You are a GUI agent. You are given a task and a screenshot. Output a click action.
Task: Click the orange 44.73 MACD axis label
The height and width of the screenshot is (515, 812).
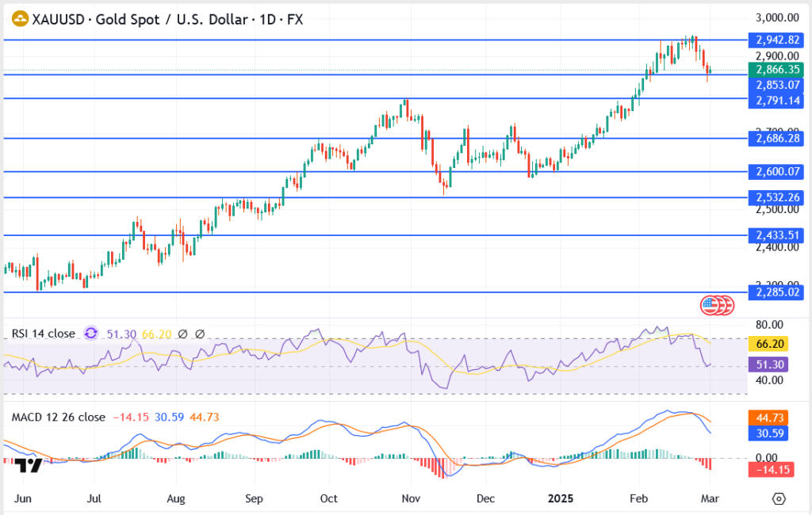tap(771, 418)
